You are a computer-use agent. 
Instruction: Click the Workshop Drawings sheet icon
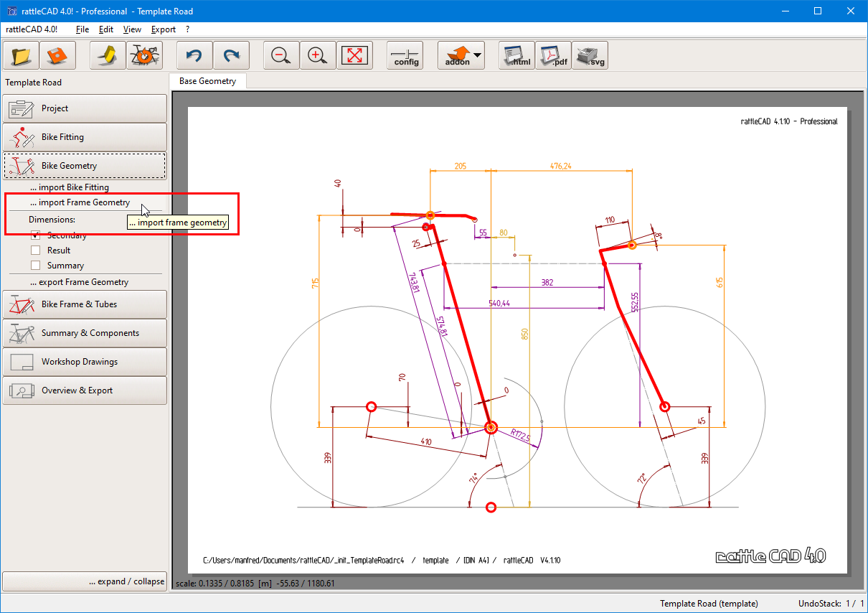coord(22,362)
